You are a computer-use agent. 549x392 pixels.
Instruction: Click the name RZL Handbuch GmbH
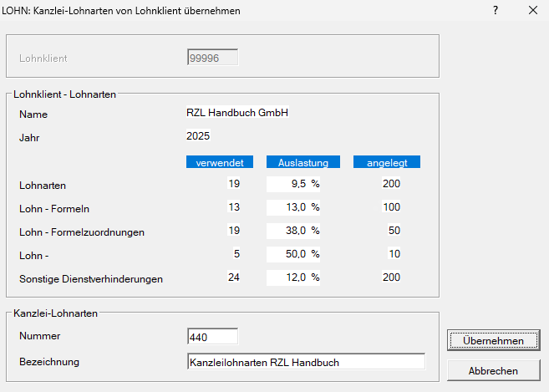pos(238,113)
